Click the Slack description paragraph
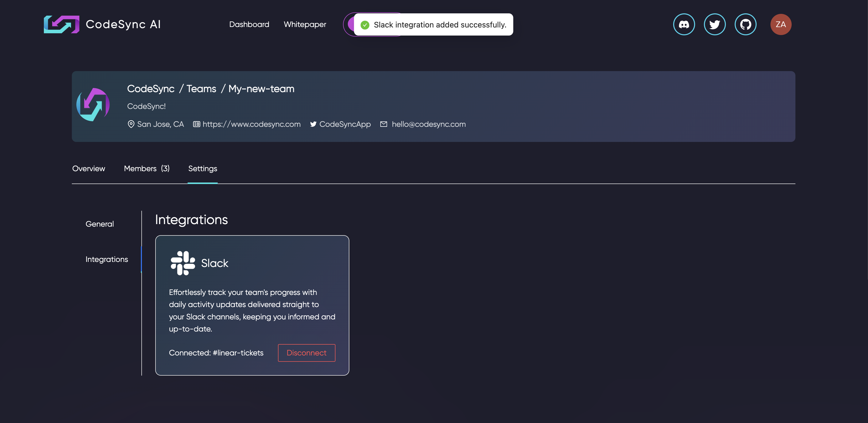The height and width of the screenshot is (423, 868). (252, 310)
